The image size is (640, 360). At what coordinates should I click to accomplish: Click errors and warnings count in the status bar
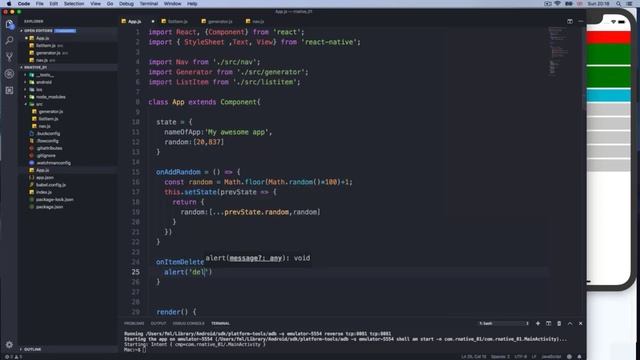click(x=14, y=357)
